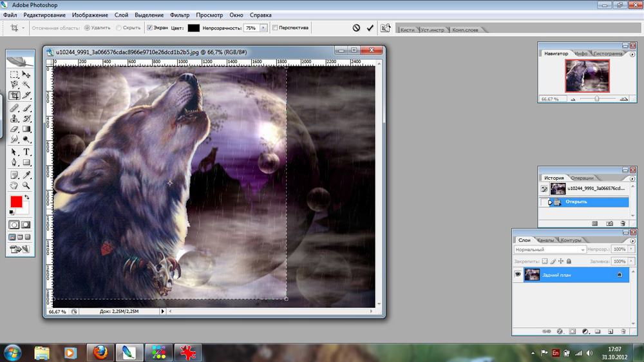The image size is (644, 362).
Task: Open the Выделение menu
Action: click(x=149, y=15)
